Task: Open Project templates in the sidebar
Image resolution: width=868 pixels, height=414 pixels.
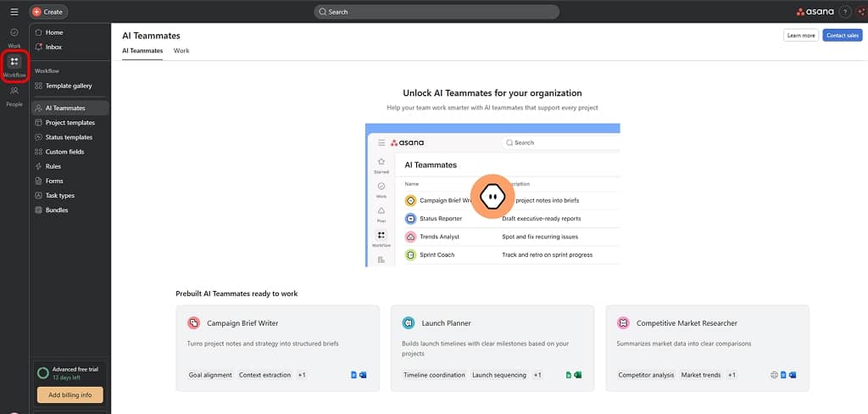Action: point(70,122)
